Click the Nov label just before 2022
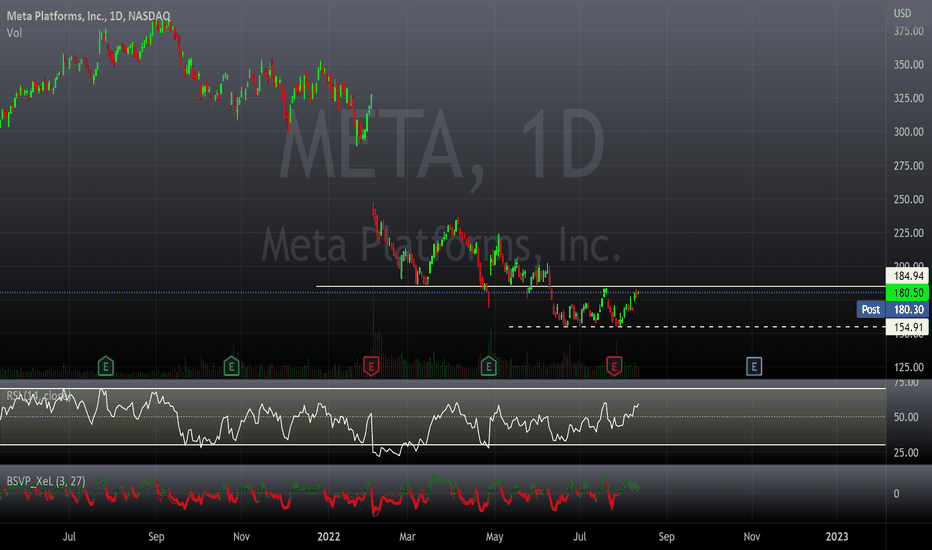This screenshot has height=550, width=932. click(241, 536)
